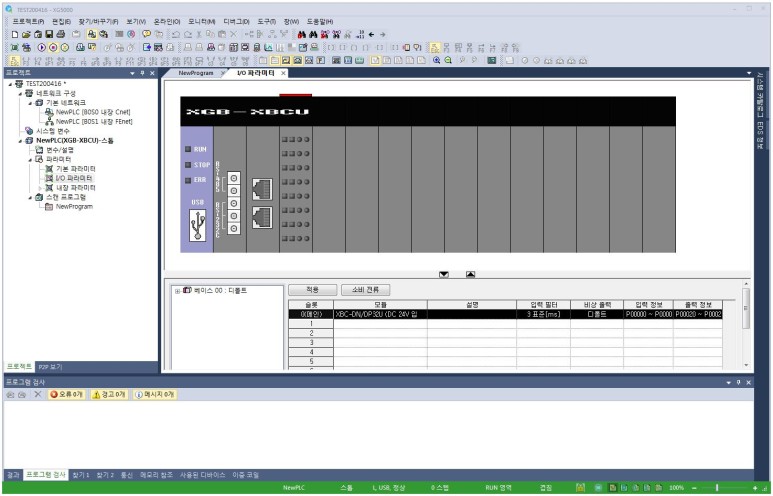
Task: Click the 적용 button
Action: [x=313, y=290]
